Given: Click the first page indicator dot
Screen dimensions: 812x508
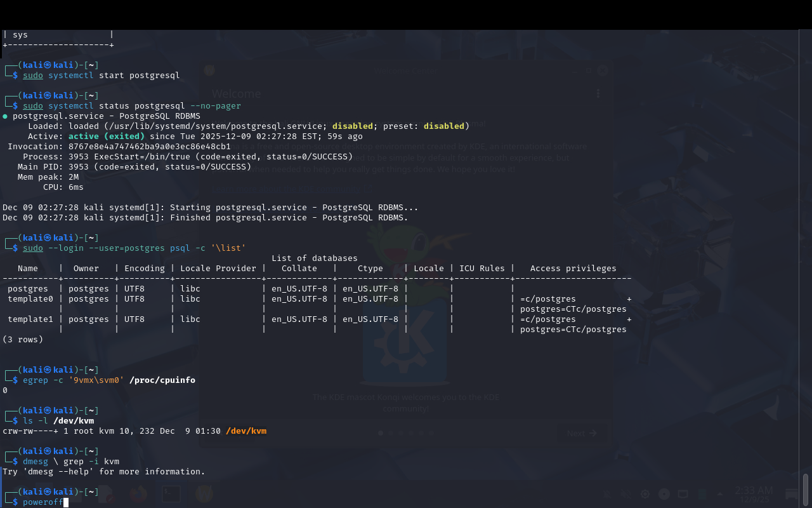Looking at the screenshot, I should [x=381, y=433].
